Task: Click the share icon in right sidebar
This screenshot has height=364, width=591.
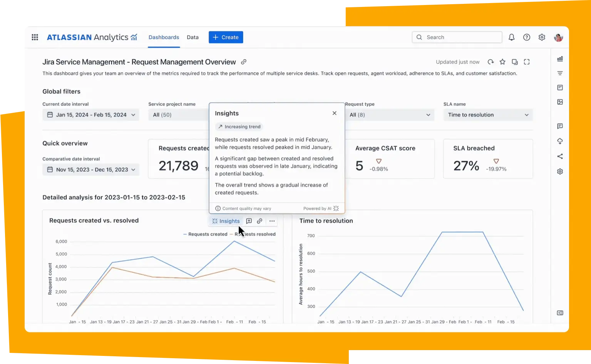Action: [560, 156]
